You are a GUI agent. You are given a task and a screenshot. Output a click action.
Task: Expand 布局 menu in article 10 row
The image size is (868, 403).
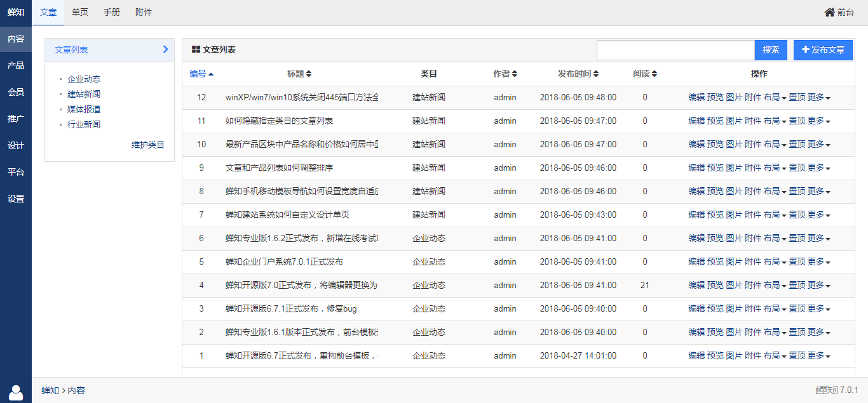point(775,144)
